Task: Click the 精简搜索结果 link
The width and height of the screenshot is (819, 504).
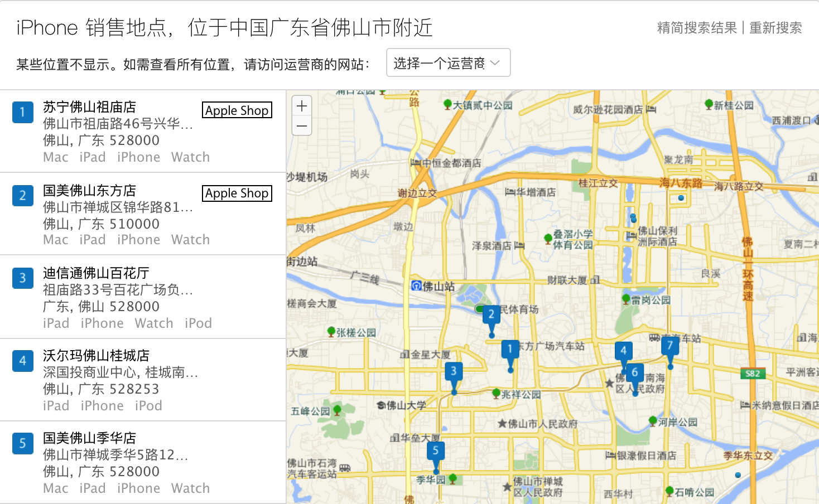Action: pos(697,28)
